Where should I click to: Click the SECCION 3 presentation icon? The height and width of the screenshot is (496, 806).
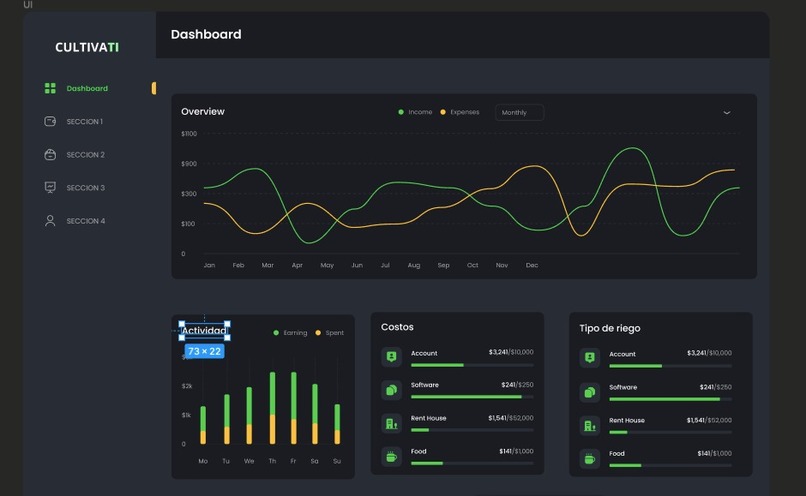click(x=50, y=188)
